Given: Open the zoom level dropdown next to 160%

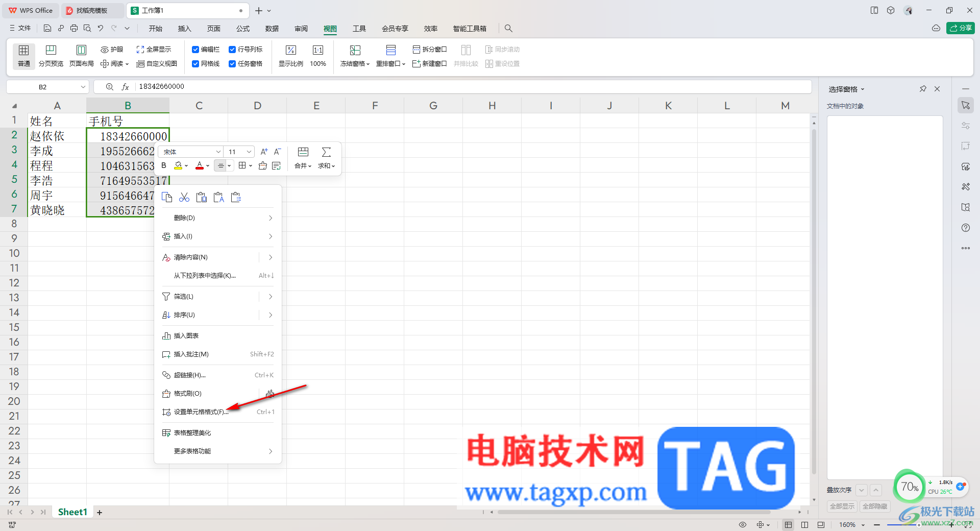Looking at the screenshot, I should pos(864,525).
